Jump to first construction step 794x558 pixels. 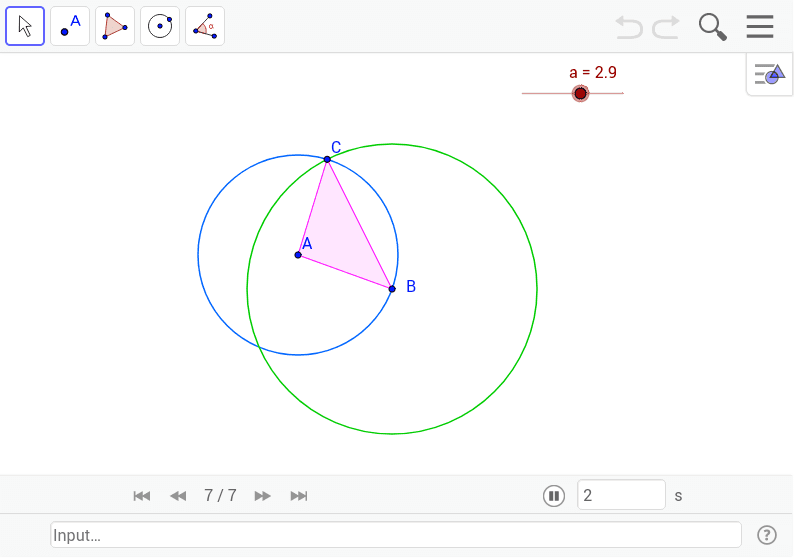pos(142,496)
